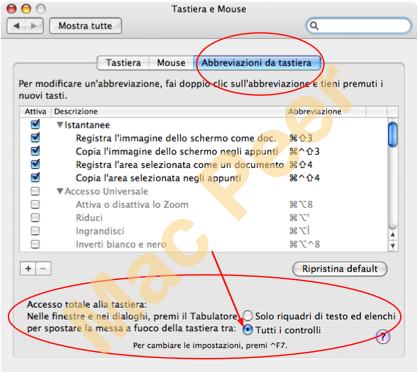Collapse the Istantanee disclosure triangle
This screenshot has height=372, width=417.
pos(60,125)
